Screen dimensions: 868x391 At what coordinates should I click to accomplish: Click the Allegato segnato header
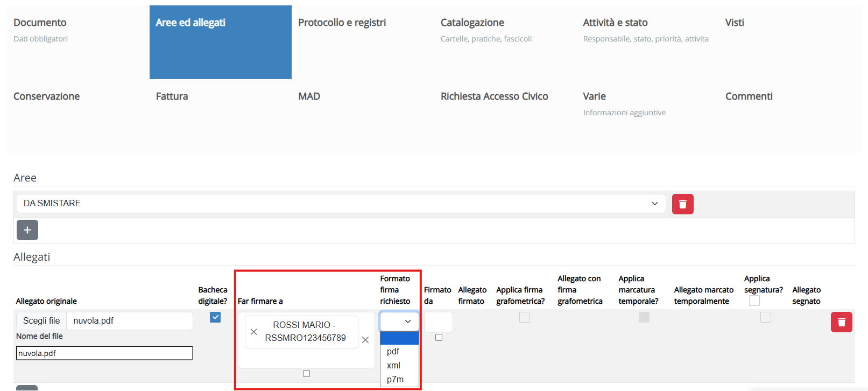(807, 296)
